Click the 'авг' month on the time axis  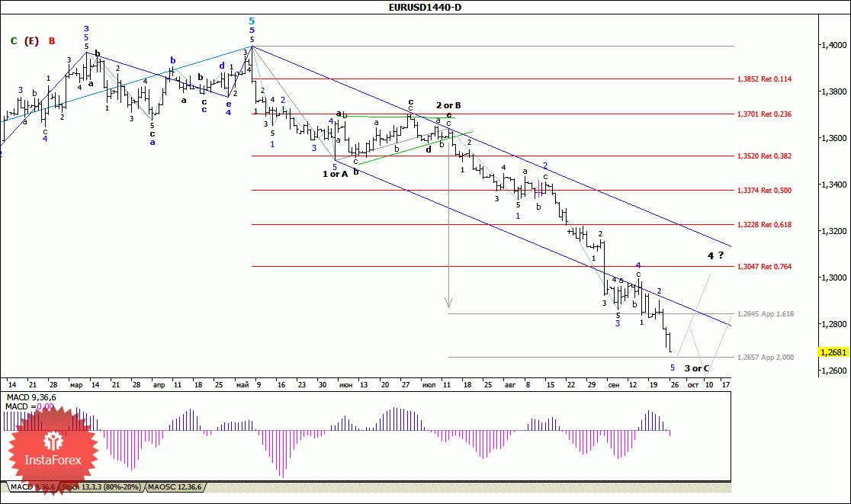pos(510,384)
